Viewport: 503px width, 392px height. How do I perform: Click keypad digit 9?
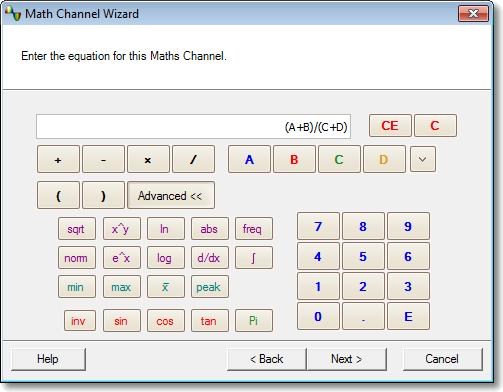coord(408,226)
